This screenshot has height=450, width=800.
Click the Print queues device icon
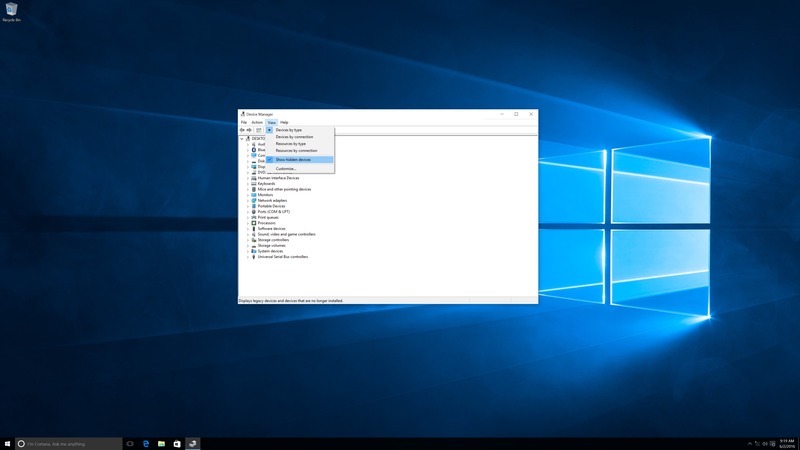[254, 217]
